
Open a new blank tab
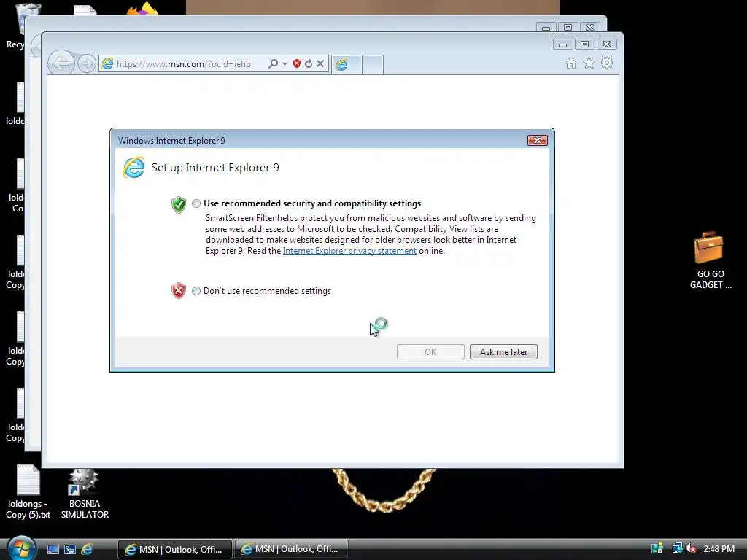373,65
